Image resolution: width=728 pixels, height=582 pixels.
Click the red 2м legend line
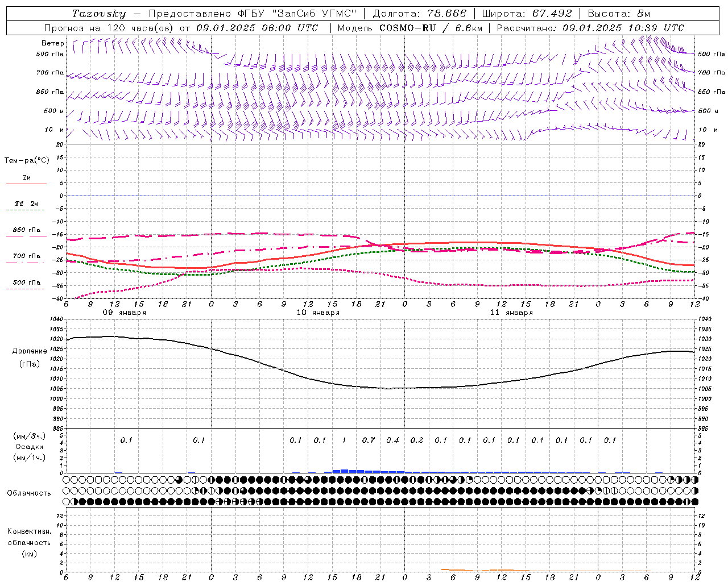pyautogui.click(x=26, y=184)
